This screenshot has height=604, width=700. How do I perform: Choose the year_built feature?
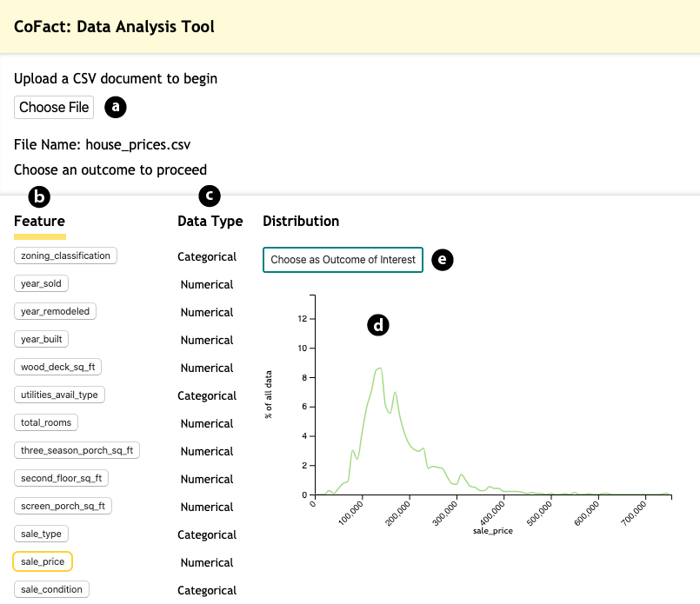pyautogui.click(x=42, y=339)
